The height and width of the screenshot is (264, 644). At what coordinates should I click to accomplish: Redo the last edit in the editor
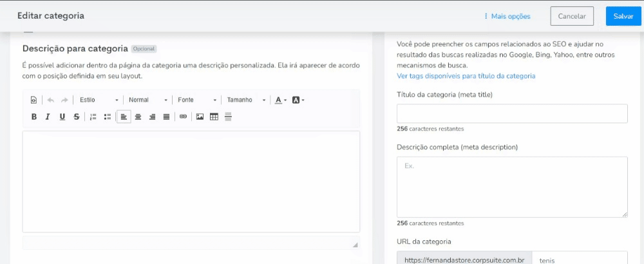coord(64,100)
